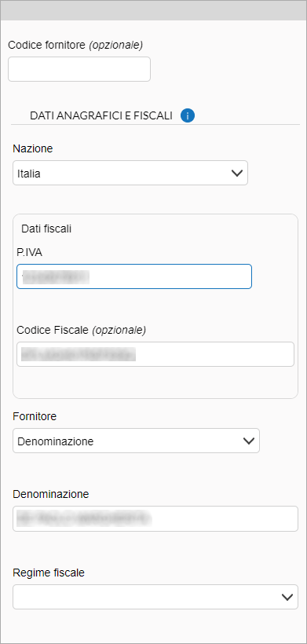Click the Codice Fiscale (opzionale) label
The height and width of the screenshot is (644, 307).
pos(82,330)
